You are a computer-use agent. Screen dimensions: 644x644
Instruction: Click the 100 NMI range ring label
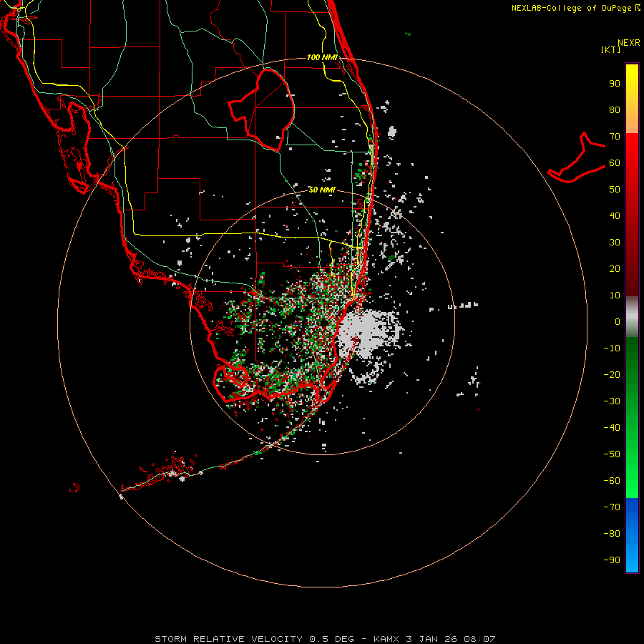pyautogui.click(x=322, y=57)
